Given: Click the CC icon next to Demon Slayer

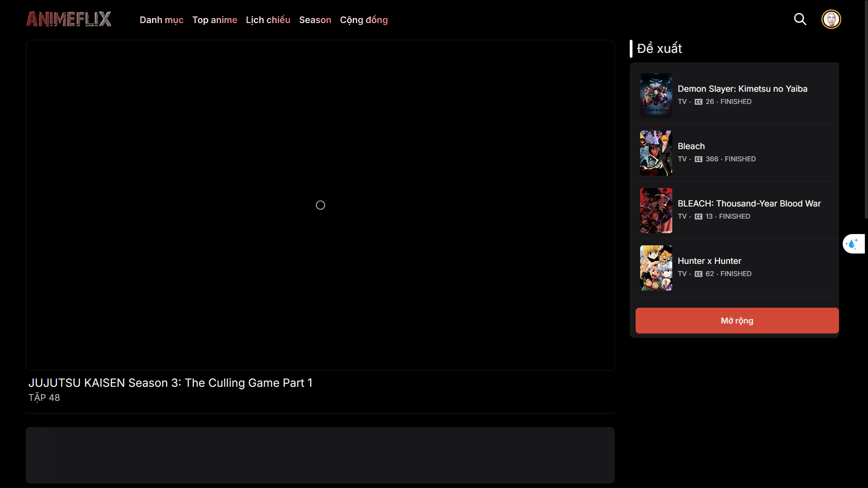Looking at the screenshot, I should coord(699,102).
